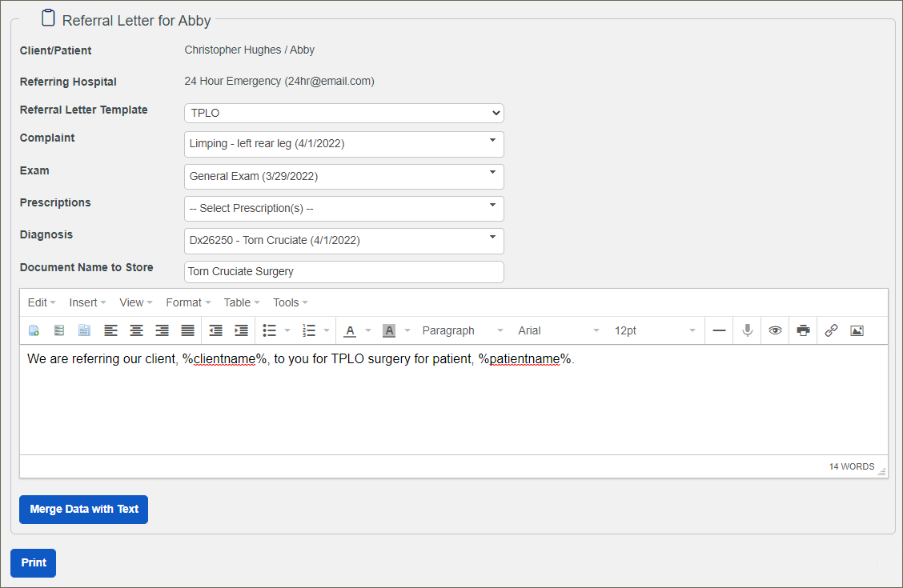Open text color picker arrow
The height and width of the screenshot is (588, 903).
pyautogui.click(x=368, y=331)
